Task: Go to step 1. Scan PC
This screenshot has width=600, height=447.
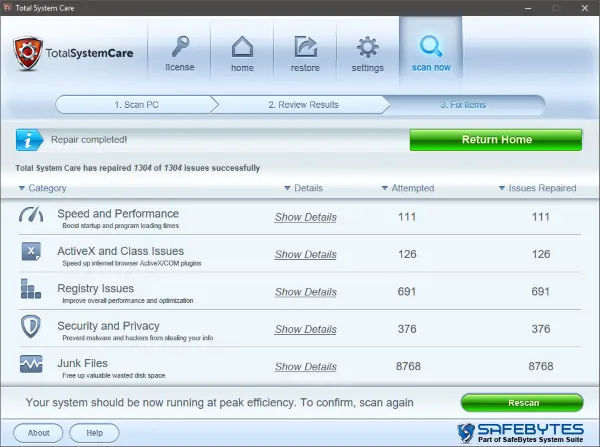Action: coord(137,104)
